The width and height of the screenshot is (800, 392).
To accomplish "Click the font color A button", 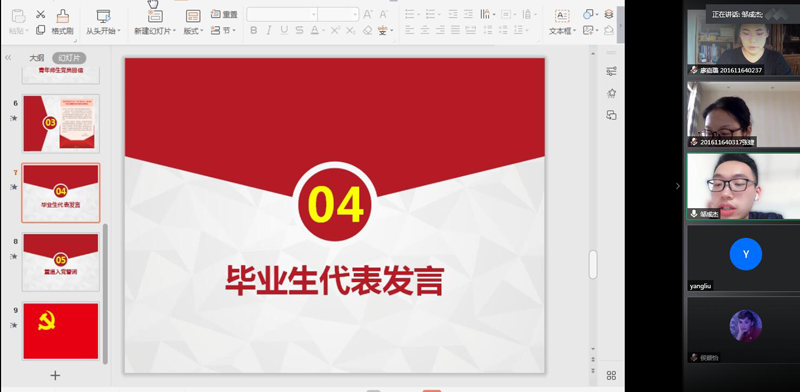I will [315, 30].
